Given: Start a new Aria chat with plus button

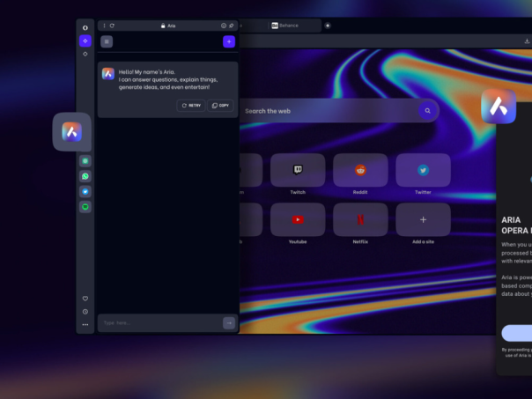Looking at the screenshot, I should (x=229, y=41).
